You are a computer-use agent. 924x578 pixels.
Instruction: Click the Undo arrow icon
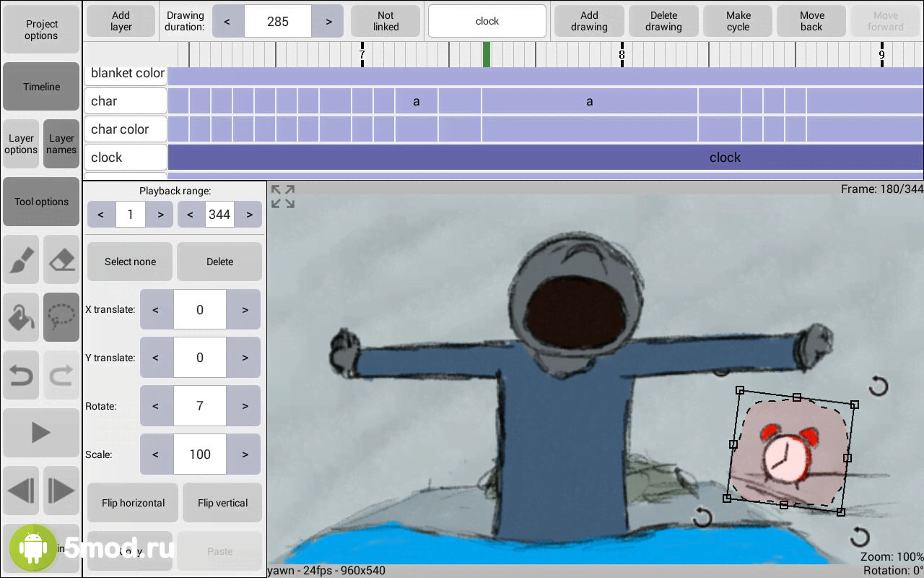pyautogui.click(x=21, y=375)
